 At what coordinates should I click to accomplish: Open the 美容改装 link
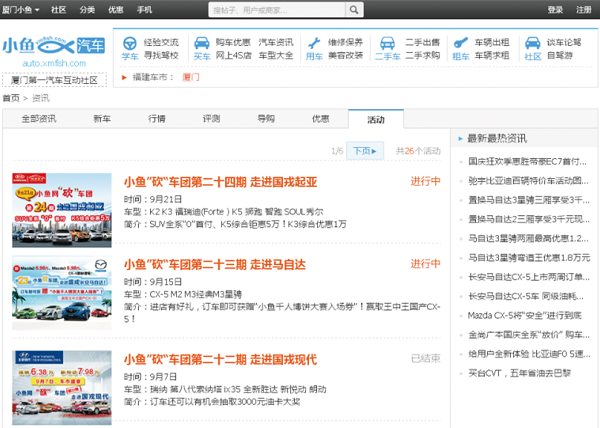click(346, 55)
